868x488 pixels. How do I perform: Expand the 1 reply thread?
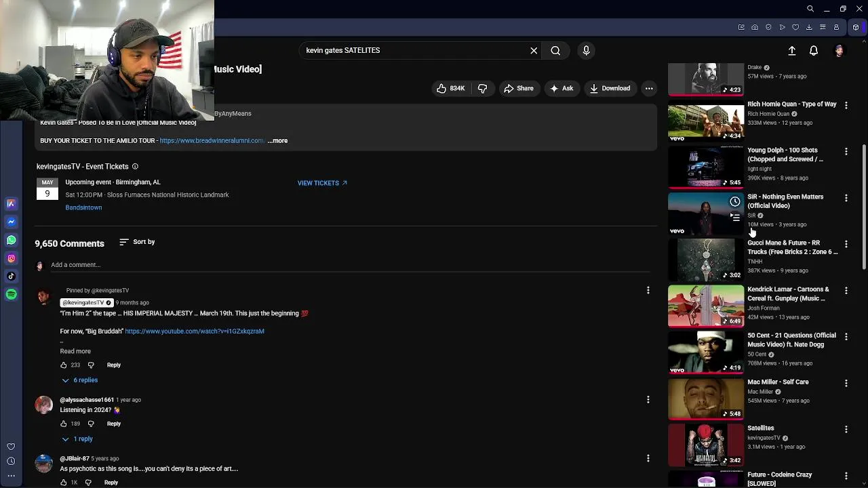[x=77, y=439]
